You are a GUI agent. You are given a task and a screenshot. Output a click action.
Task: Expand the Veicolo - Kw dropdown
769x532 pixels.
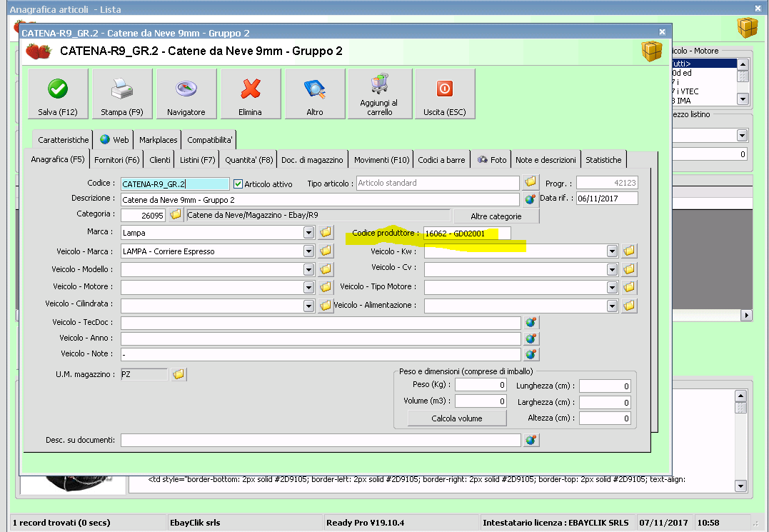point(612,251)
